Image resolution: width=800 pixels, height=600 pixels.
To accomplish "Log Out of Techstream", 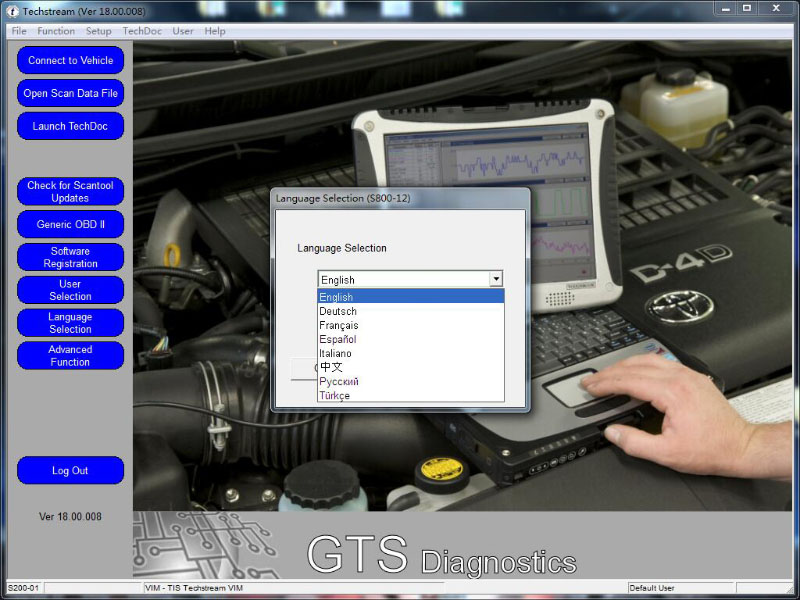I will click(71, 470).
